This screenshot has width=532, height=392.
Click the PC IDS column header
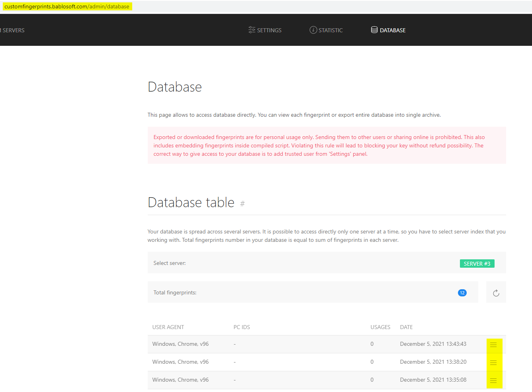tap(242, 327)
